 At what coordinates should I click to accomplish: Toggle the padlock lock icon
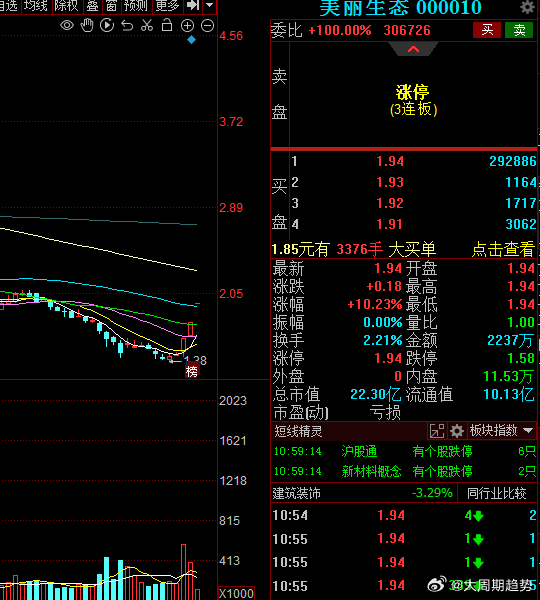click(167, 25)
